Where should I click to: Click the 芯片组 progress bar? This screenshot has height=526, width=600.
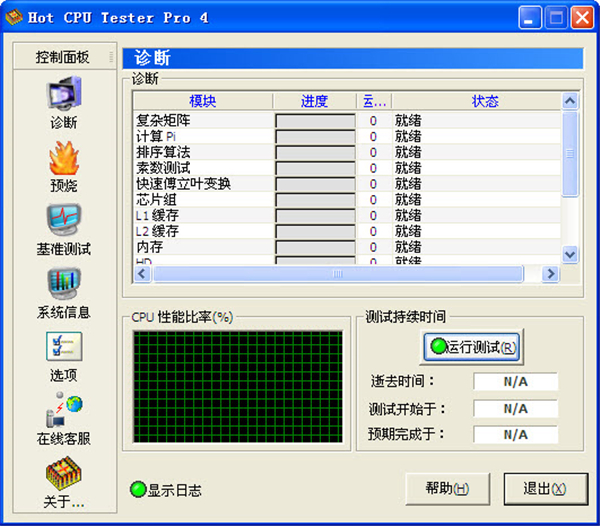click(315, 200)
